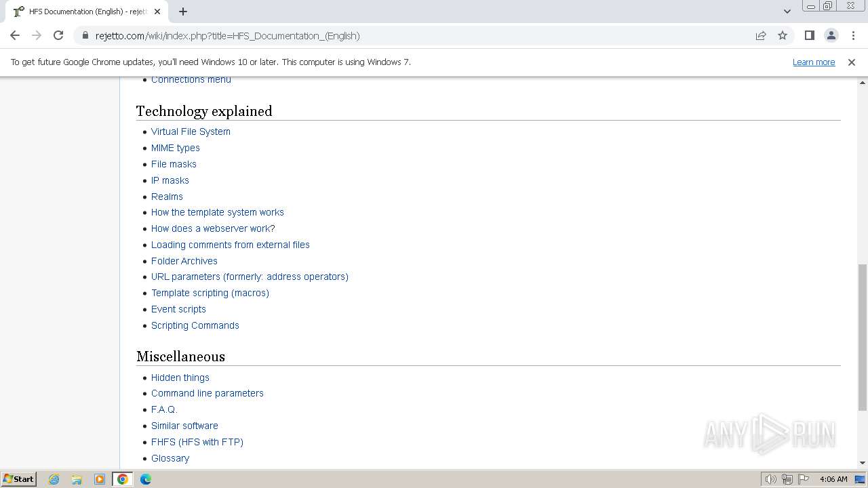Open FHFS (HFS with FTP) link

197,442
